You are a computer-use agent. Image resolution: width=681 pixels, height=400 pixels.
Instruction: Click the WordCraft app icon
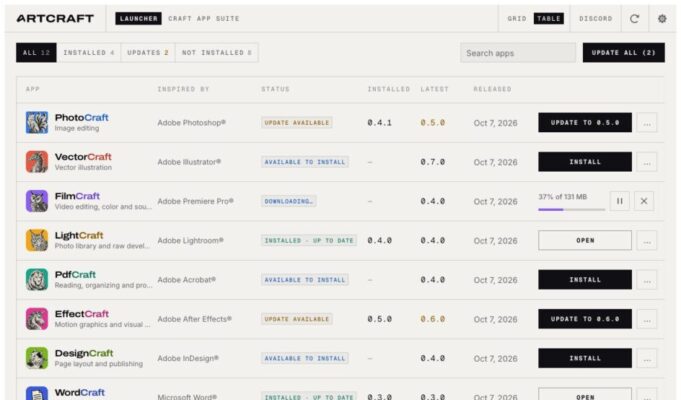click(37, 393)
